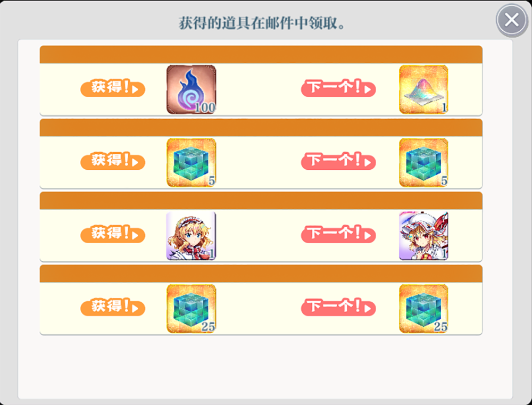The height and width of the screenshot is (405, 532).
Task: Tap the obtained cube icon with quantity 5
Action: (x=191, y=163)
